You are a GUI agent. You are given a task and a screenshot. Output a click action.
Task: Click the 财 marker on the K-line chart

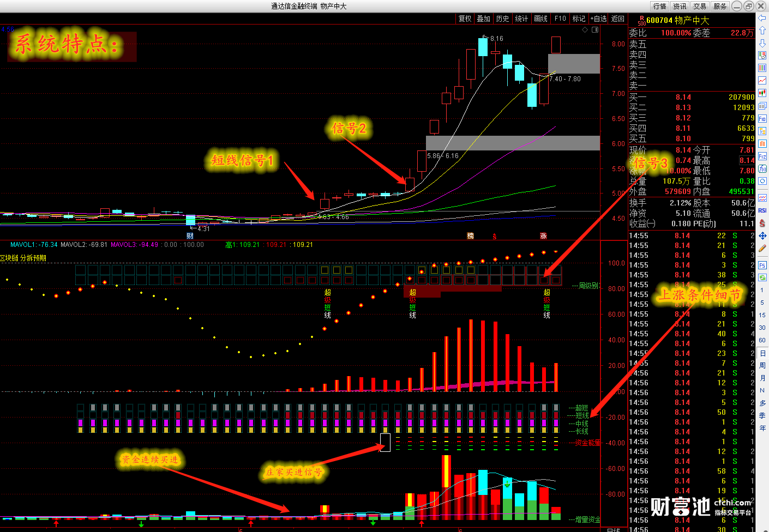[x=190, y=235]
